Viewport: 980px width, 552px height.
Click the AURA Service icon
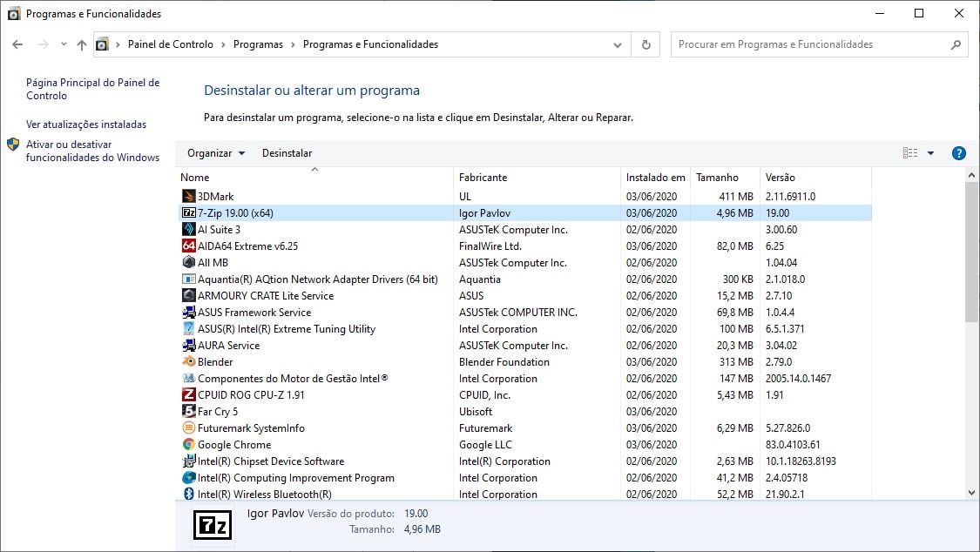click(188, 346)
